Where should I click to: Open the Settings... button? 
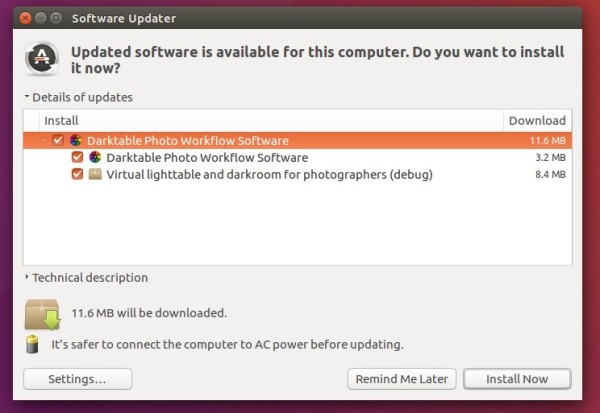[x=78, y=379]
